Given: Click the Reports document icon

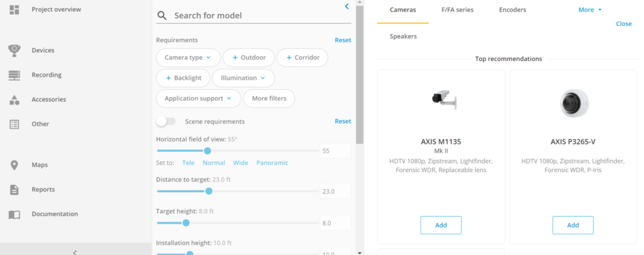Looking at the screenshot, I should tap(14, 190).
